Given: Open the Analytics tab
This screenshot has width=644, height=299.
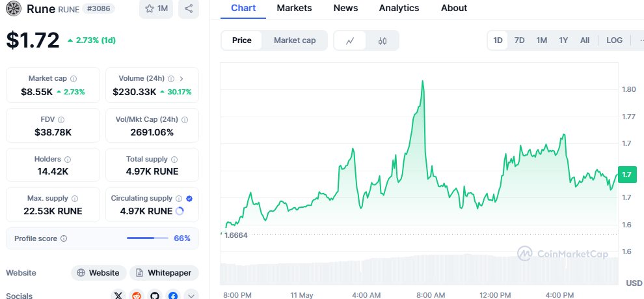Looking at the screenshot, I should (x=399, y=8).
